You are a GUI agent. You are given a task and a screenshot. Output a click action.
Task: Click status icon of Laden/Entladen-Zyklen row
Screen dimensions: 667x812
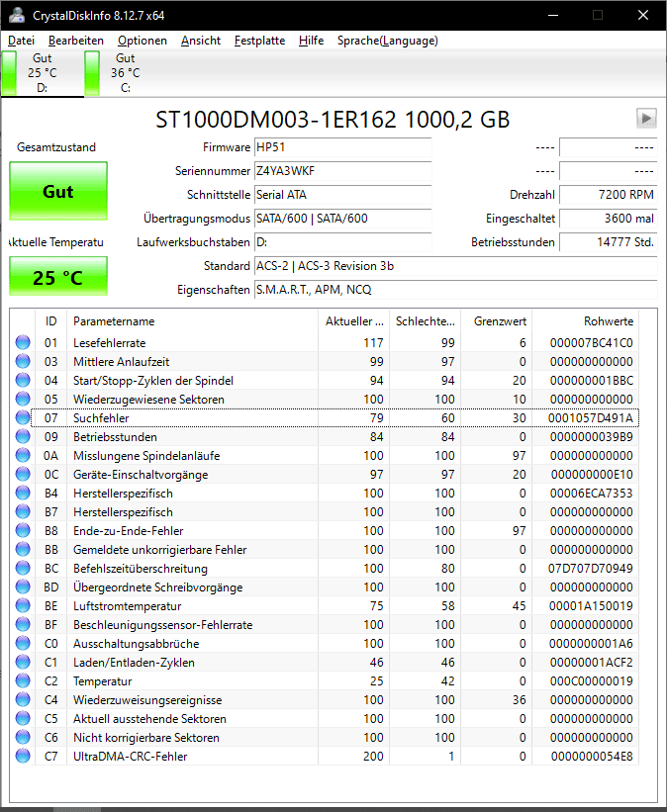(23, 662)
